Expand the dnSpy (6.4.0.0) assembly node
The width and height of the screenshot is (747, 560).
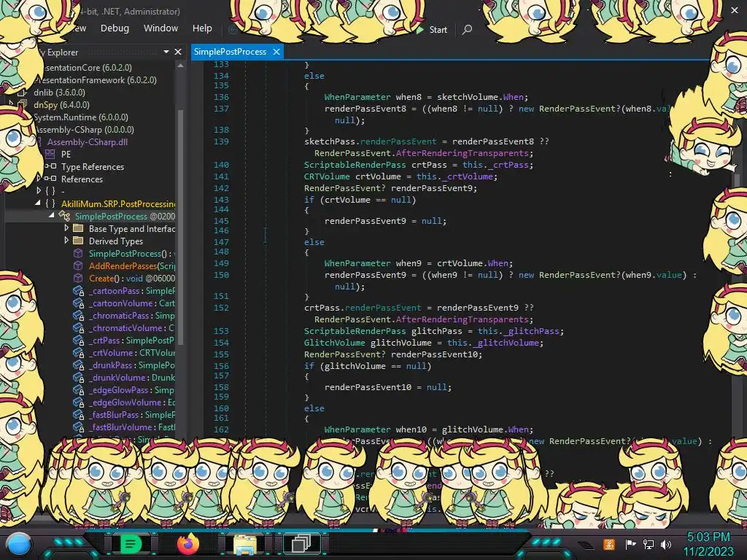tap(11, 103)
